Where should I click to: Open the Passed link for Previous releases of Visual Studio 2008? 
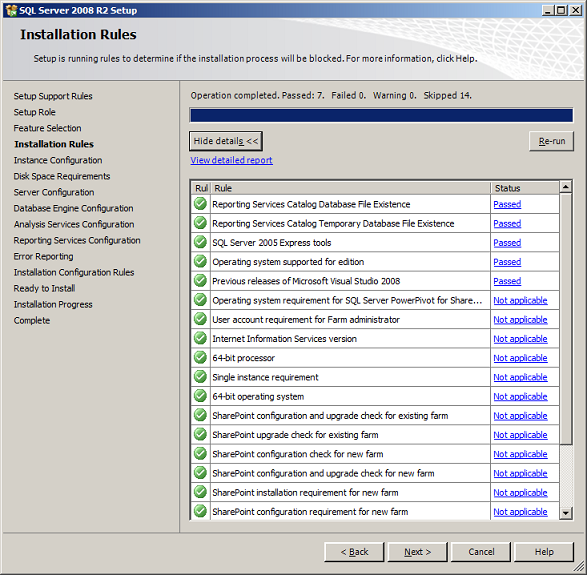(x=507, y=281)
